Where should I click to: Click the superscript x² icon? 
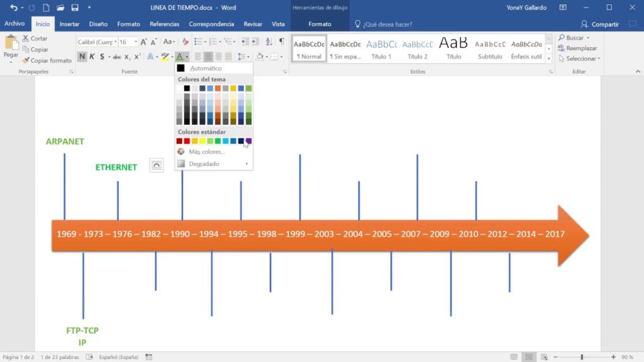[x=138, y=57]
